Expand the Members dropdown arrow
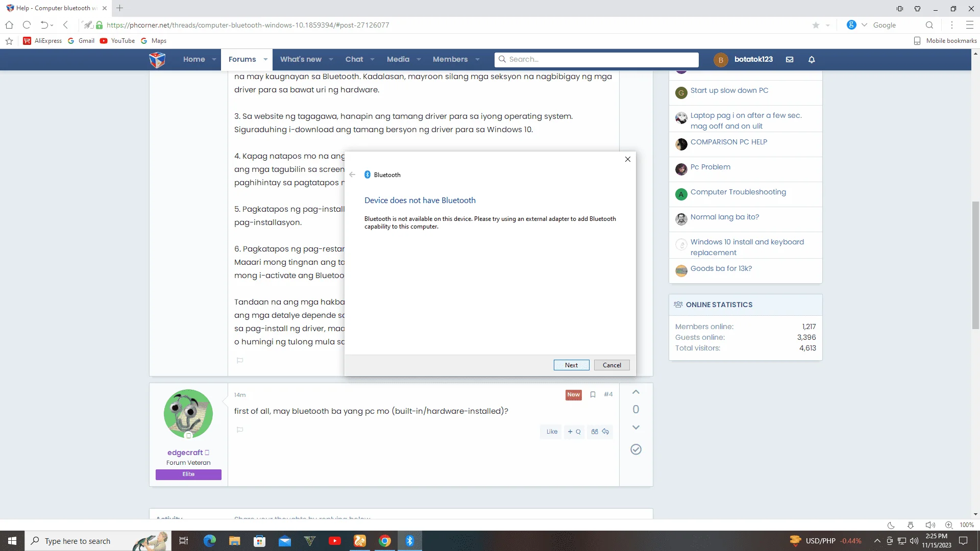 tap(477, 60)
